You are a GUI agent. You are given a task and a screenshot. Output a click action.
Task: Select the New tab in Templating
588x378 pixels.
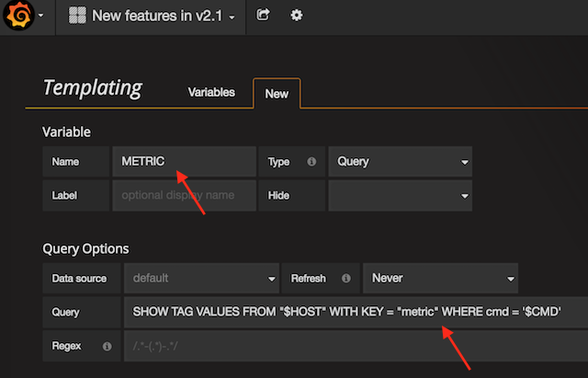277,93
